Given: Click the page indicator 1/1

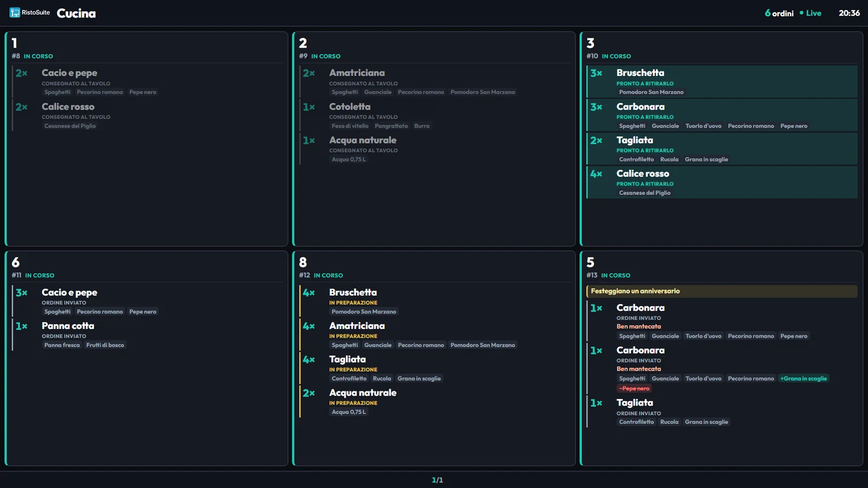Looking at the screenshot, I should (437, 480).
